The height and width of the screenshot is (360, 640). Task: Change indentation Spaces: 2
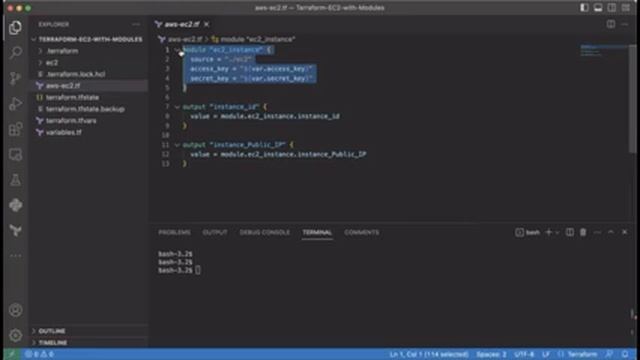point(491,354)
